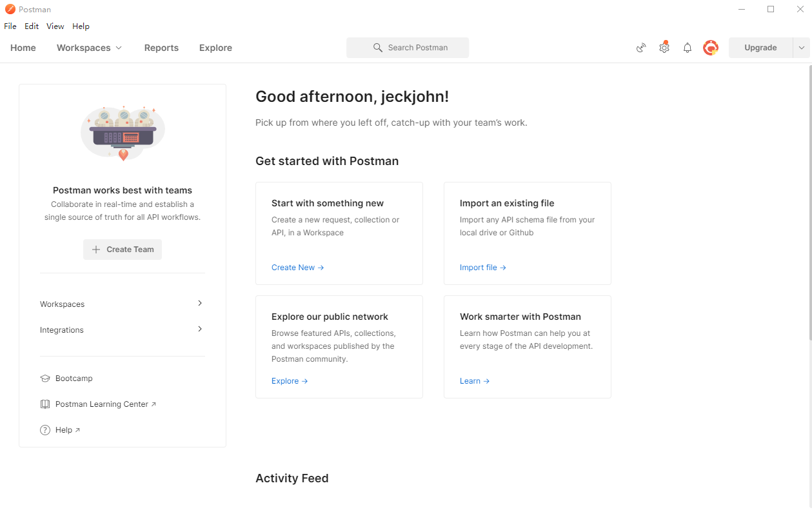This screenshot has height=510, width=812.
Task: Click the Help question mark icon
Action: (45, 430)
